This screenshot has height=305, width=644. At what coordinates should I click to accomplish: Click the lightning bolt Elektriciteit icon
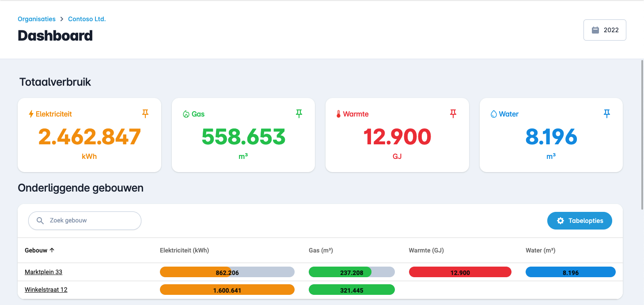coord(31,114)
